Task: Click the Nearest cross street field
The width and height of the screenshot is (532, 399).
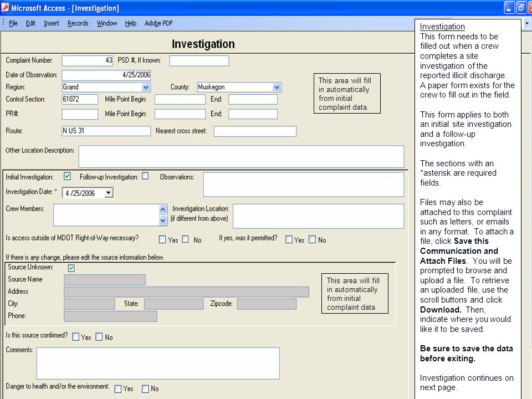Action: pos(255,131)
